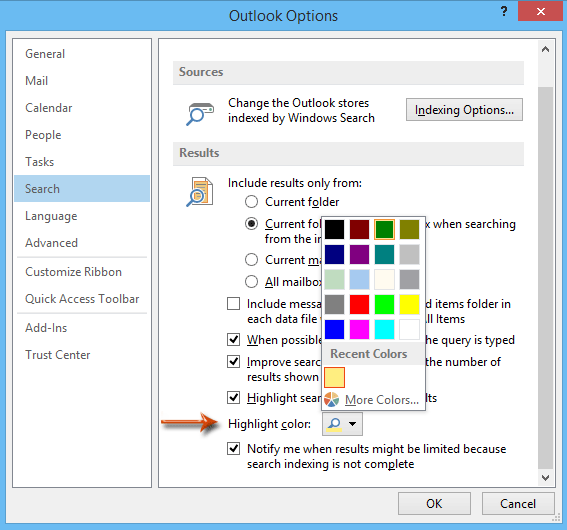This screenshot has height=530, width=567.
Task: Click the question mark help icon in title bar
Action: pos(504,12)
